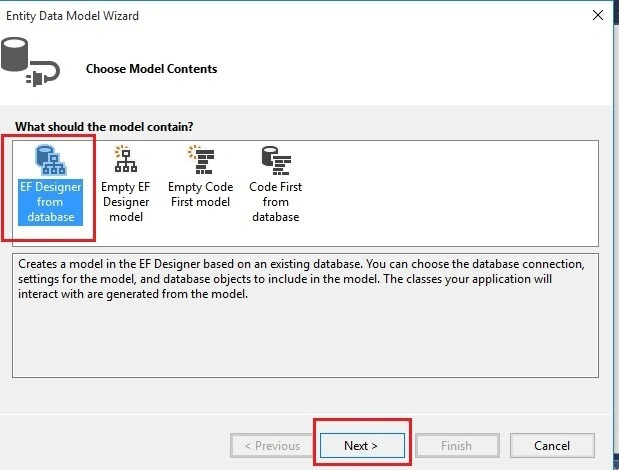Click the model description text box
This screenshot has width=619, height=470.
click(305, 315)
